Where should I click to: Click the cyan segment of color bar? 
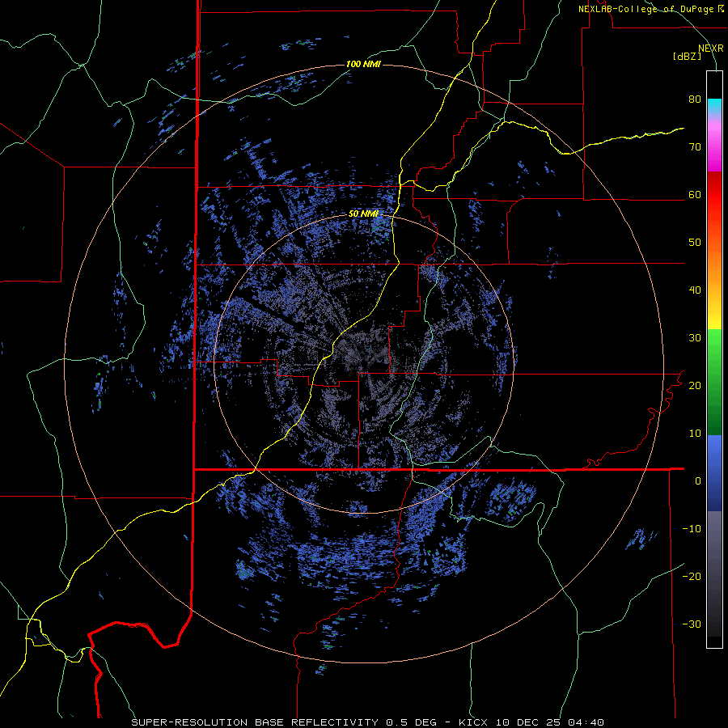[x=714, y=106]
